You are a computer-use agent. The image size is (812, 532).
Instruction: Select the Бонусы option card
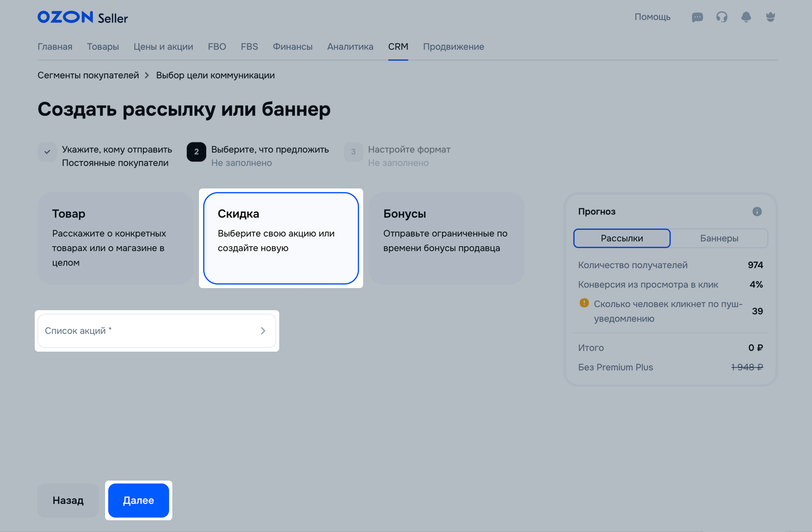coord(446,238)
